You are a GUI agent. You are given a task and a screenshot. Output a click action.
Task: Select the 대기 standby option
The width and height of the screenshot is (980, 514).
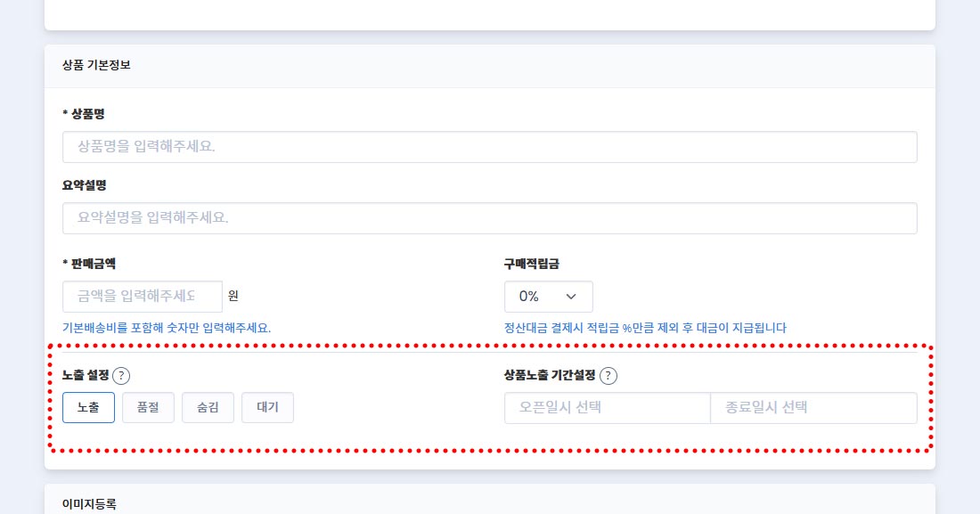pyautogui.click(x=267, y=408)
